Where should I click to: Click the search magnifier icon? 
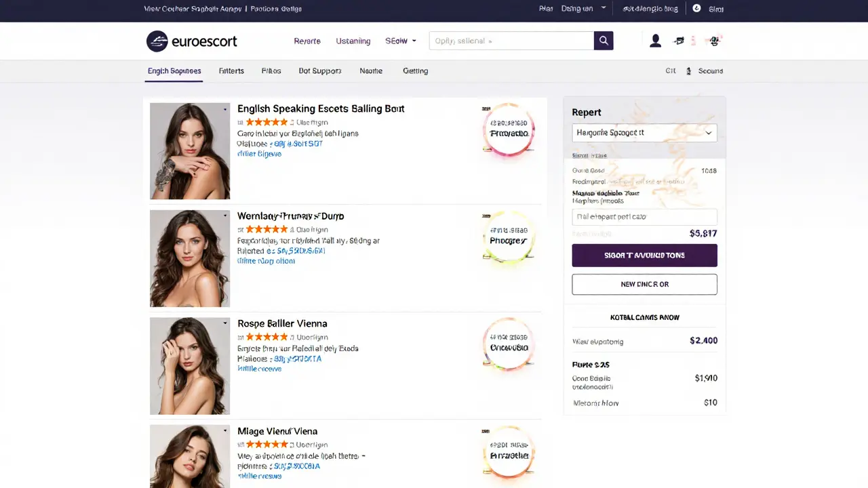[603, 41]
